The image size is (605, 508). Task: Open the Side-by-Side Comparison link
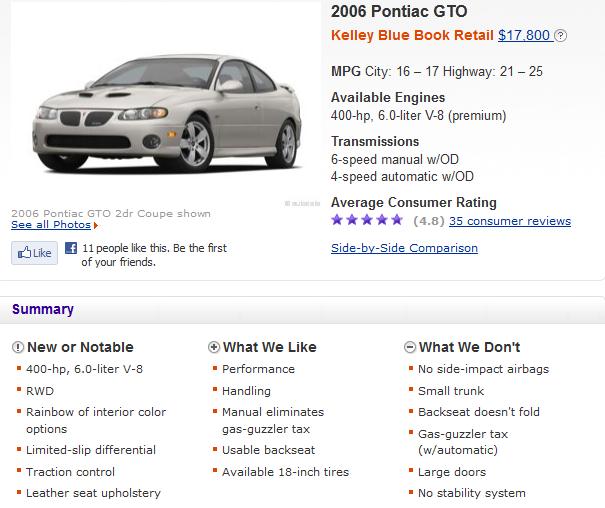point(404,248)
